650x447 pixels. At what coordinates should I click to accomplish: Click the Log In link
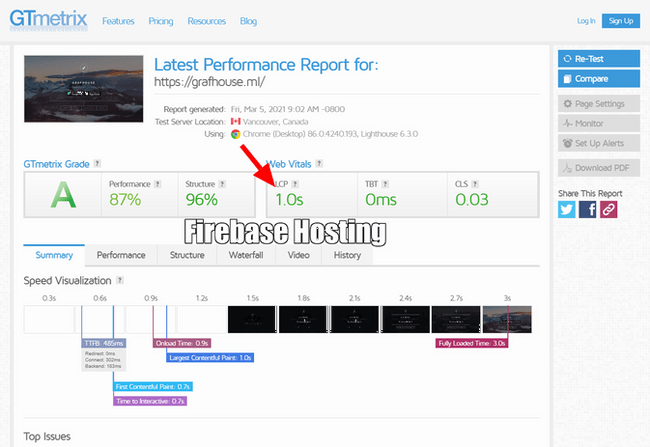pos(586,21)
